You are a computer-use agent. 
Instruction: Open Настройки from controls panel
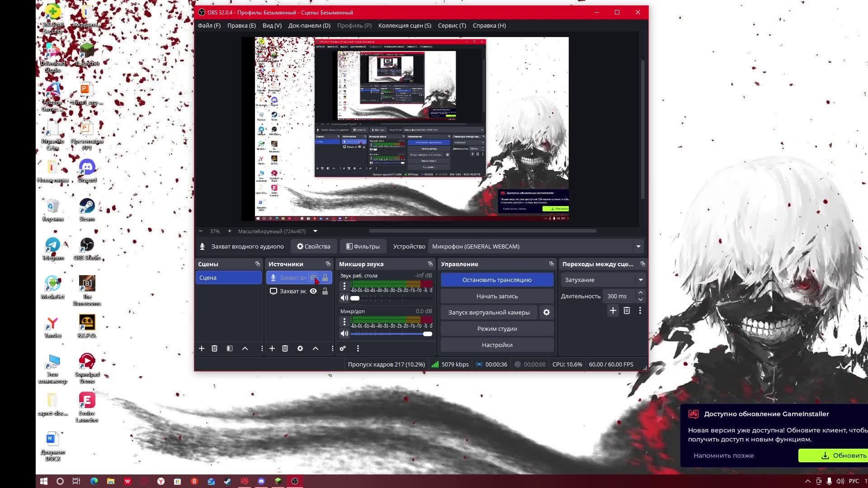[497, 345]
